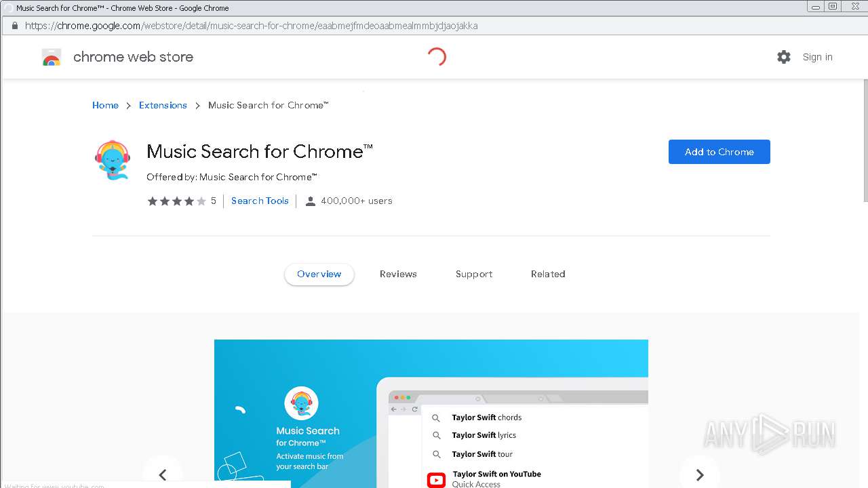Click the promotional screenshot image
This screenshot has height=488, width=868.
click(x=431, y=413)
